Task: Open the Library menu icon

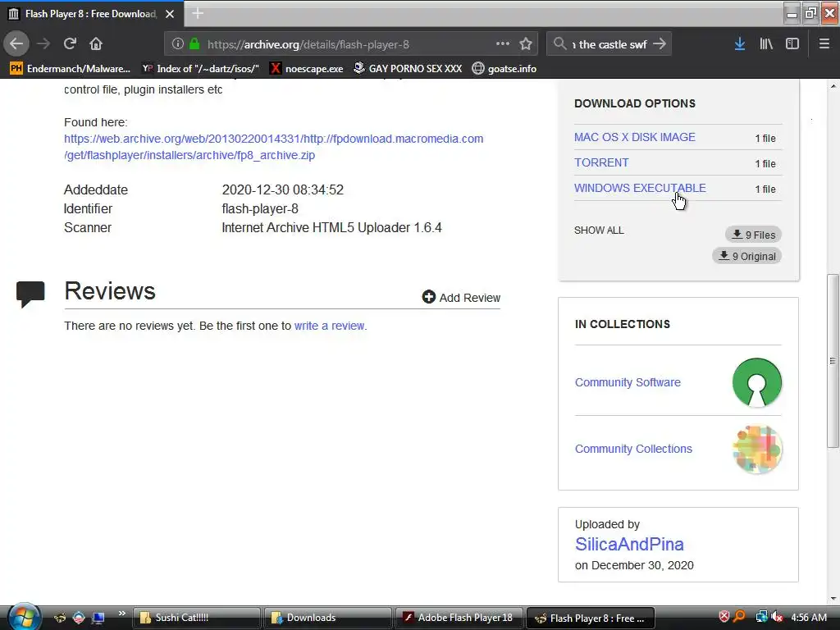Action: (766, 44)
